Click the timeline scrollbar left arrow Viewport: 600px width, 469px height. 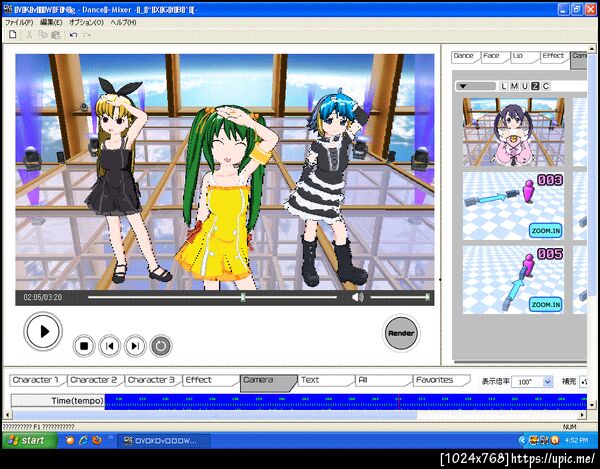pyautogui.click(x=7, y=415)
